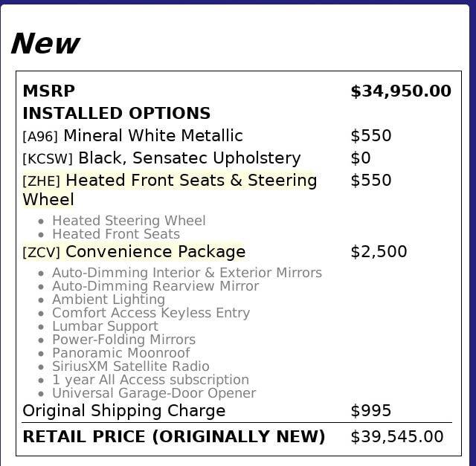Screen dimensions: 476x466
Task: Click the [ZHE] option code
Action: tap(42, 181)
